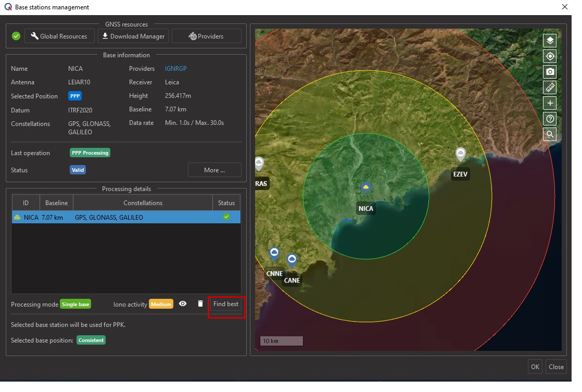Viewport: 582px width, 392px height.
Task: Confirm with the OK button
Action: click(x=535, y=367)
